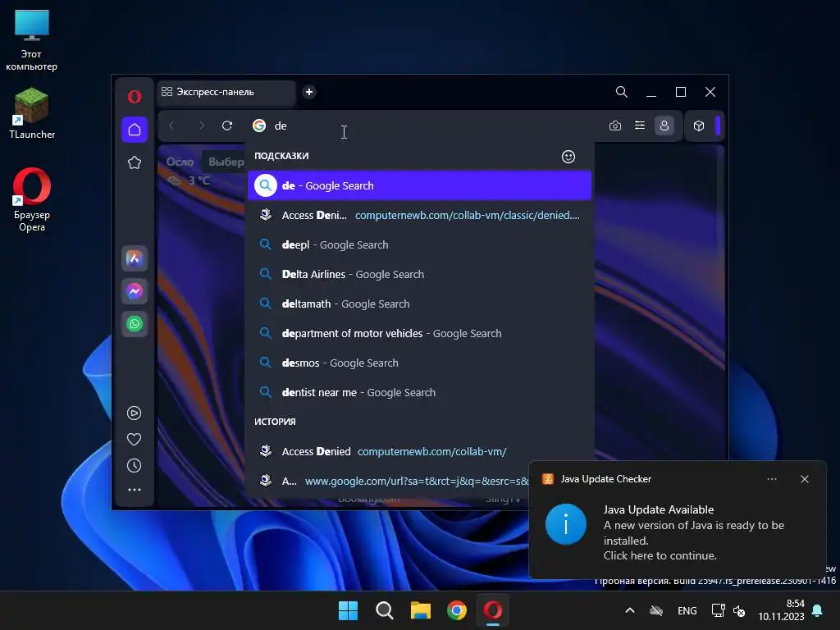Choose the 'deltamath' search suggestion
Screen dimensions: 840x630
click(x=419, y=304)
